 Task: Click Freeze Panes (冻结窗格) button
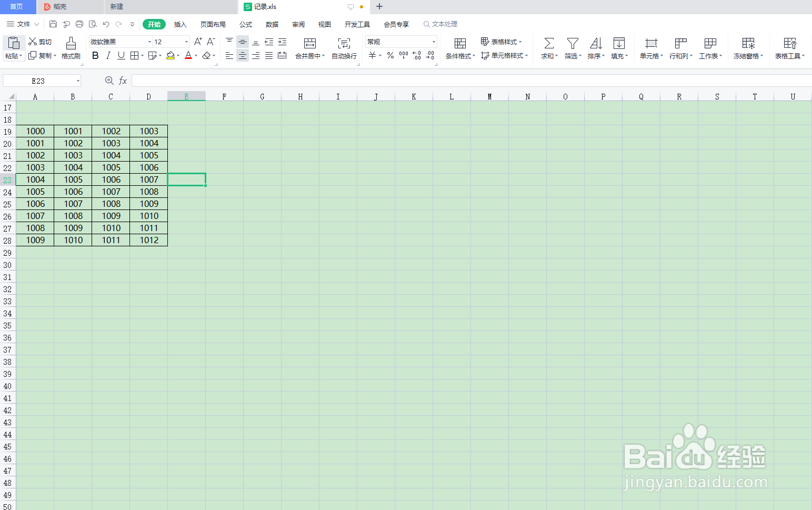[x=748, y=48]
